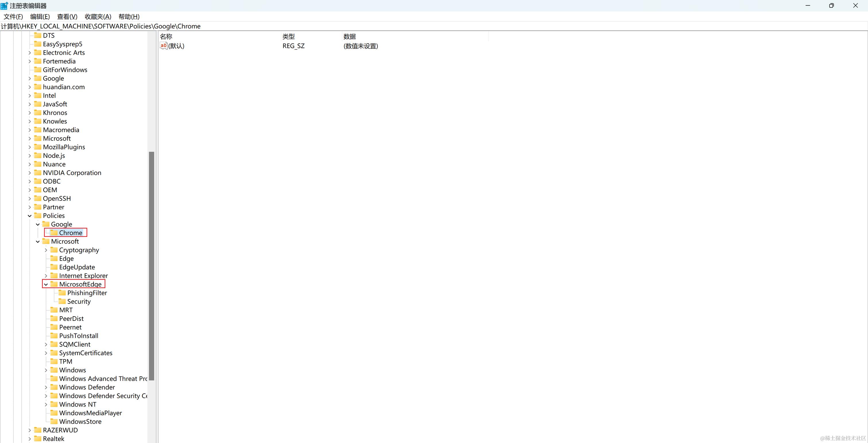Click the Registry Editor app icon in title bar
The height and width of the screenshot is (443, 868).
coord(4,6)
